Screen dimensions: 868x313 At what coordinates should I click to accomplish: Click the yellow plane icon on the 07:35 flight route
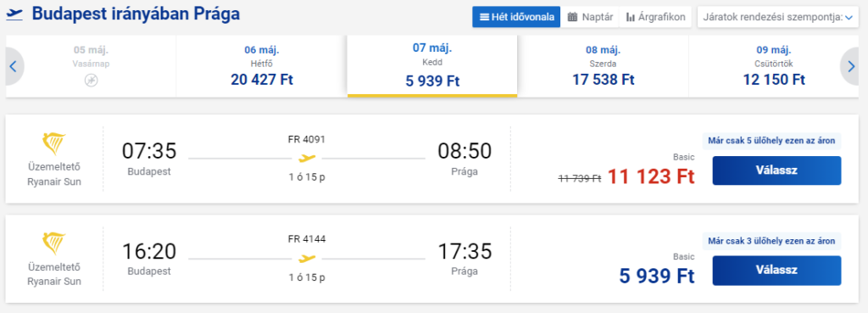[x=307, y=159]
